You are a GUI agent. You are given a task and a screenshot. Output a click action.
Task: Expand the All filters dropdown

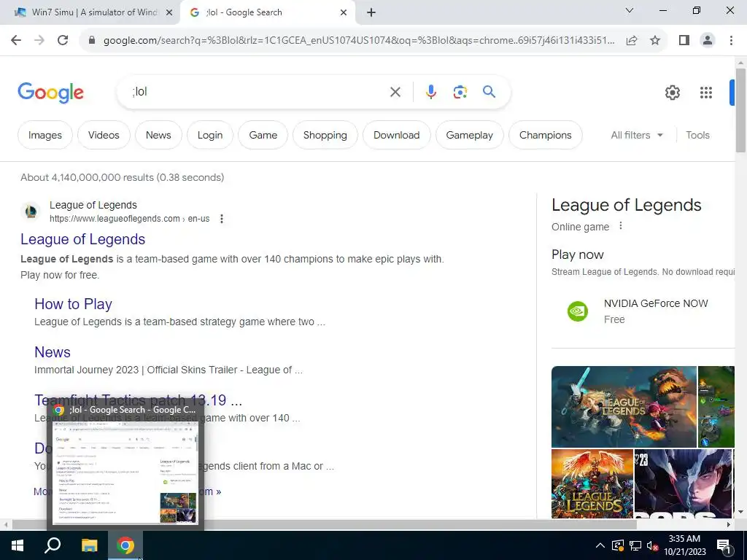637,135
